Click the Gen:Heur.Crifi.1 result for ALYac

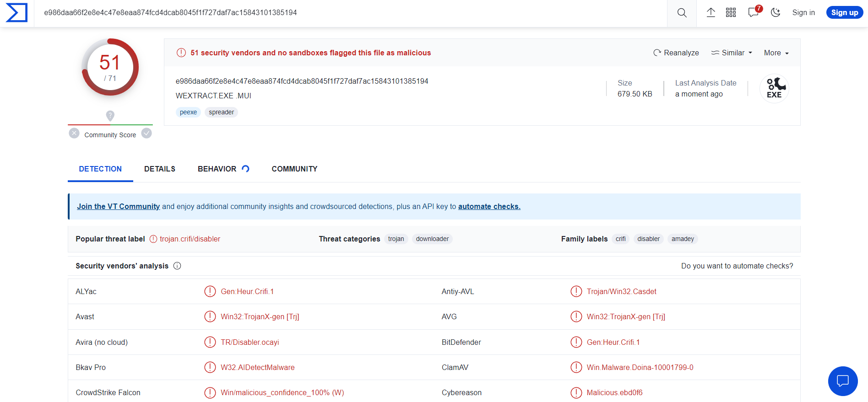[x=247, y=291]
